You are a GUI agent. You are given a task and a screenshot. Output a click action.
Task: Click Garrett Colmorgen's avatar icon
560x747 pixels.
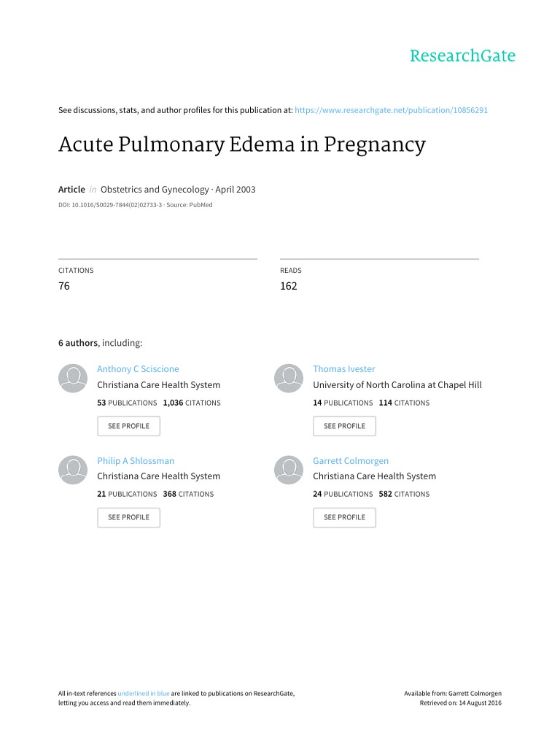coord(288,469)
